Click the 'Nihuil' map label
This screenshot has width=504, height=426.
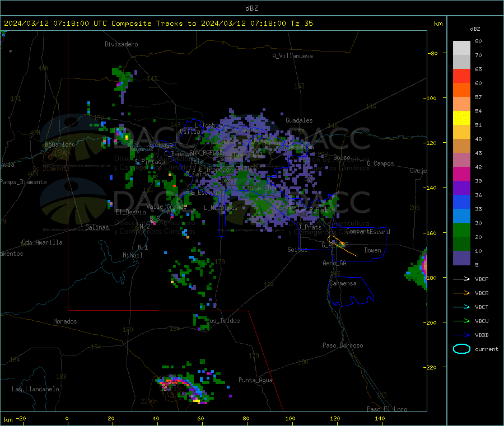132,255
